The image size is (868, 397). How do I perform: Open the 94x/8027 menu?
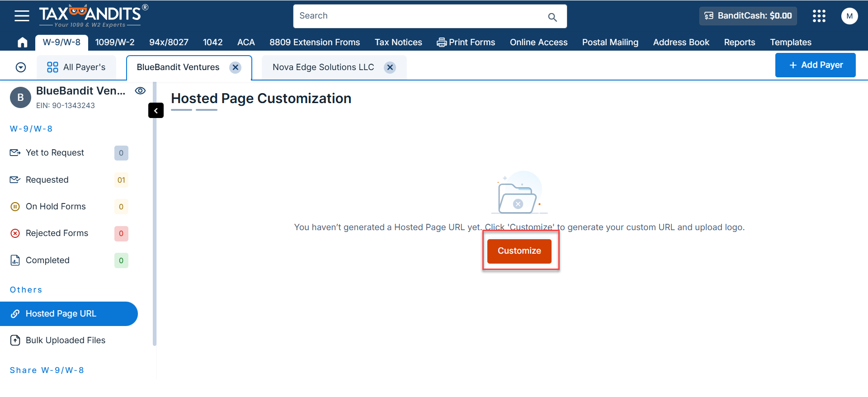coord(169,42)
